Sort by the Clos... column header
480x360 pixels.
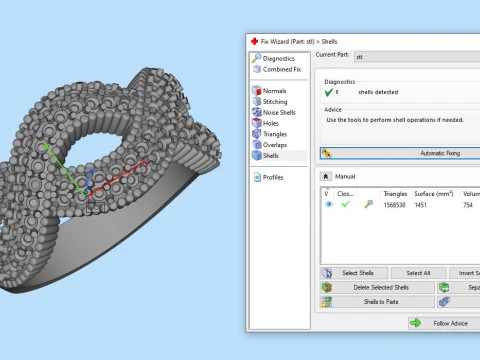(x=345, y=194)
